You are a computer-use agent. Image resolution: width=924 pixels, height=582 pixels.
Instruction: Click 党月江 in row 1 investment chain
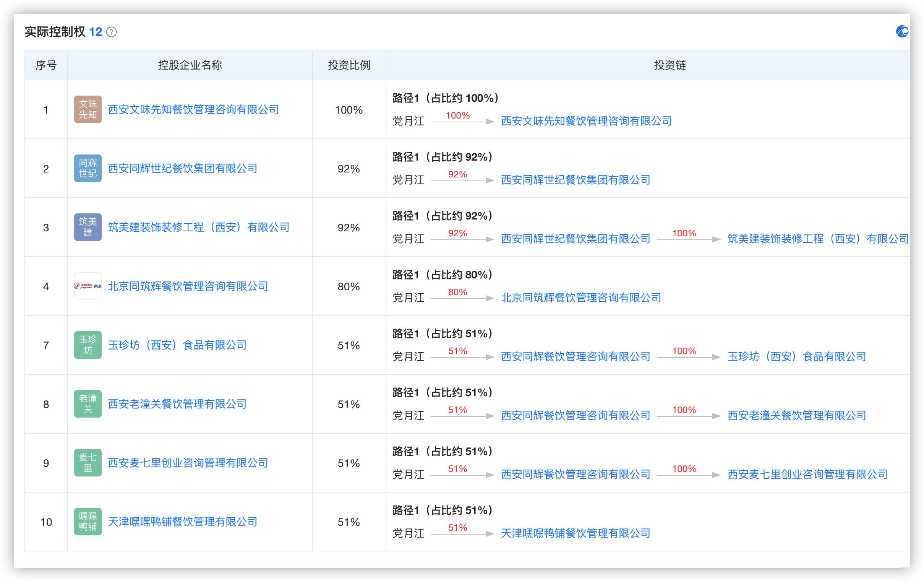pos(409,120)
